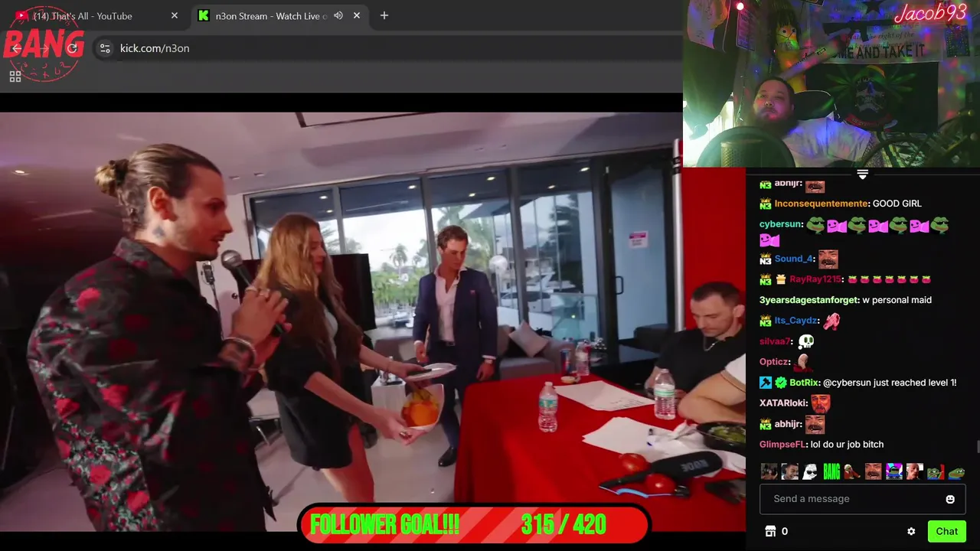Insert the sunglasses frog on purple emote
Image resolution: width=980 pixels, height=551 pixels.
point(893,471)
